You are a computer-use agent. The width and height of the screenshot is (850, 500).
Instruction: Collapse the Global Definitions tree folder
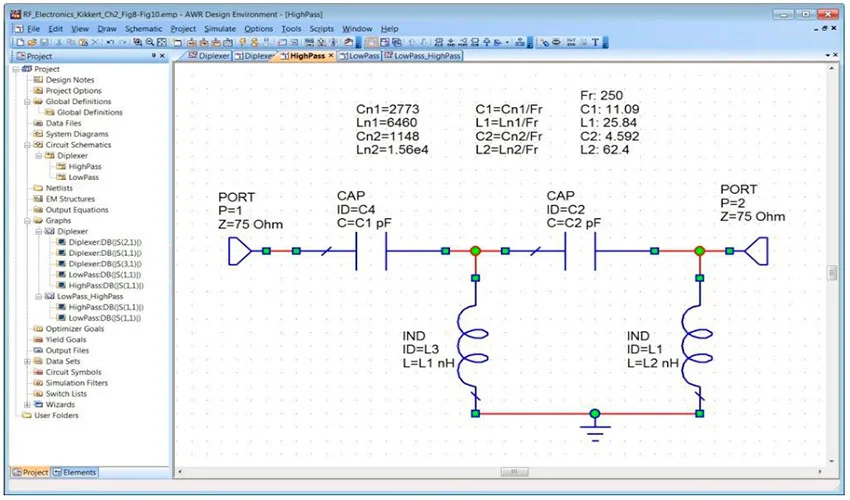tap(25, 102)
